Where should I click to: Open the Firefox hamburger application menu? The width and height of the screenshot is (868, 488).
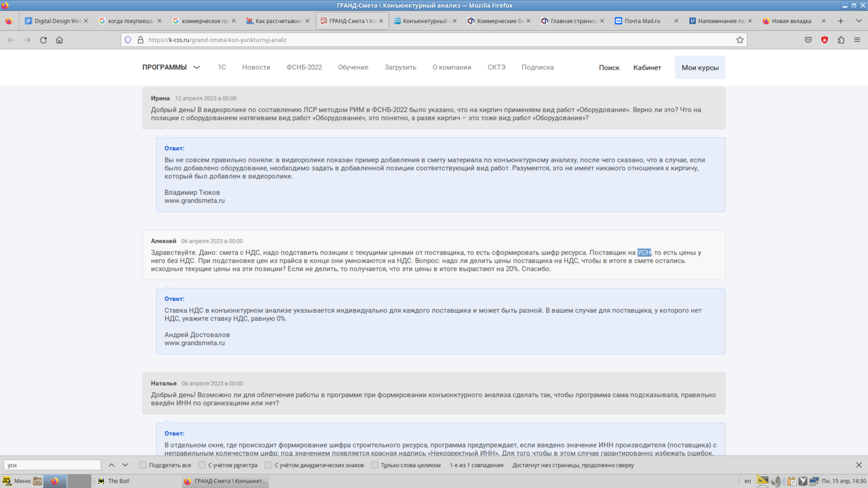click(857, 40)
